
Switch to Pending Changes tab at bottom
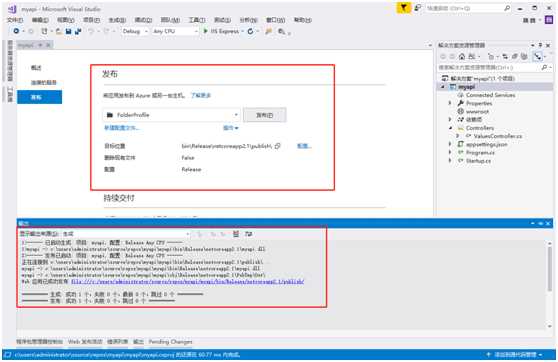pos(170,342)
